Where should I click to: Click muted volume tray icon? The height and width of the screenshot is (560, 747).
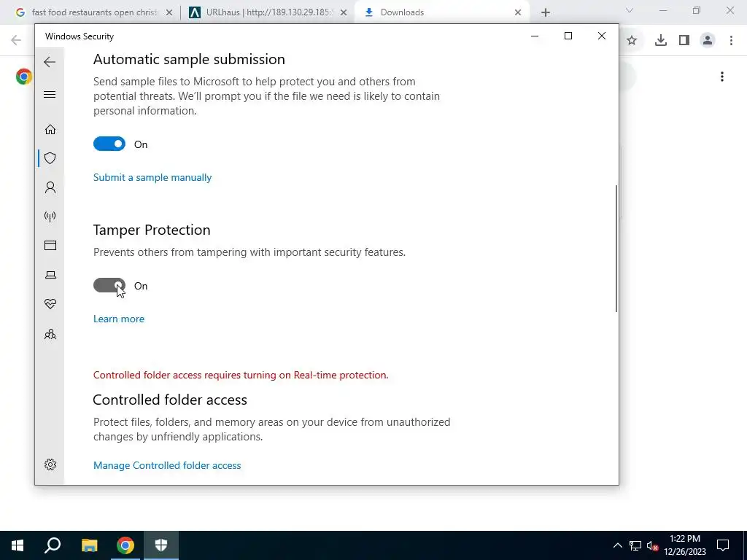coord(652,545)
